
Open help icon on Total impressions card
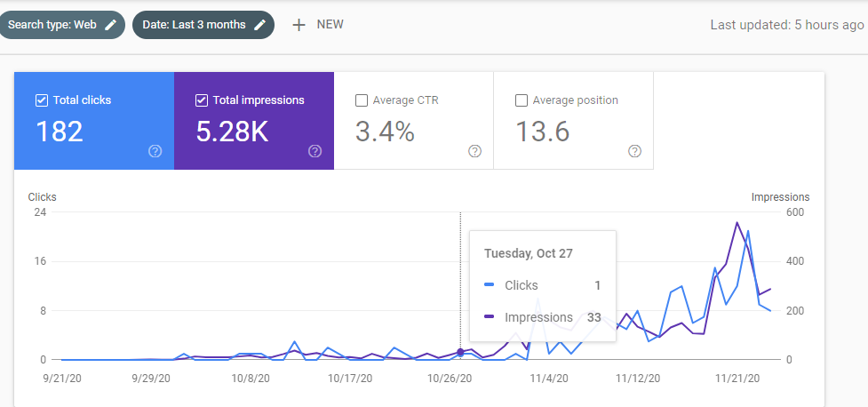click(315, 151)
